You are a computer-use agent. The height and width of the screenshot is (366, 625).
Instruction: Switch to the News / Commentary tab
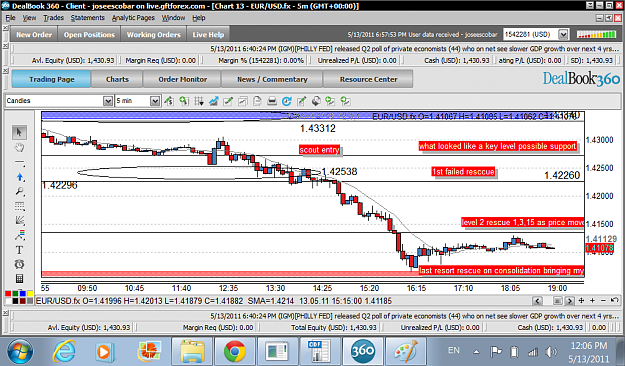[x=272, y=79]
